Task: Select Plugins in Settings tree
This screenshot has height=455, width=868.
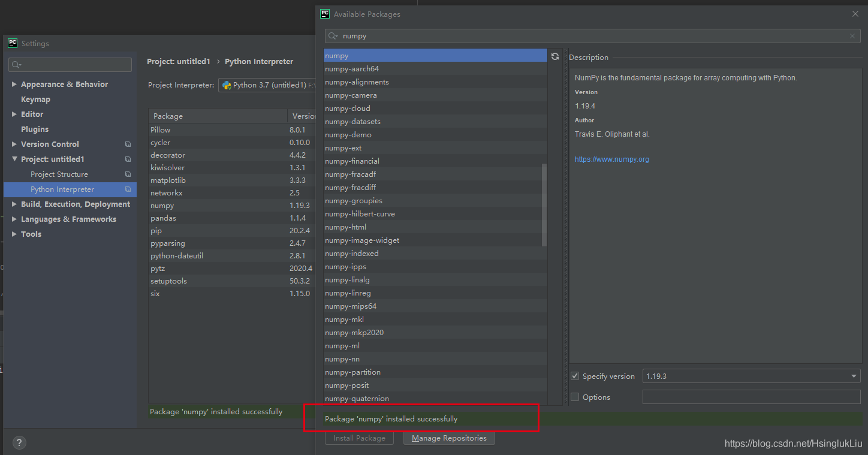Action: pyautogui.click(x=35, y=129)
